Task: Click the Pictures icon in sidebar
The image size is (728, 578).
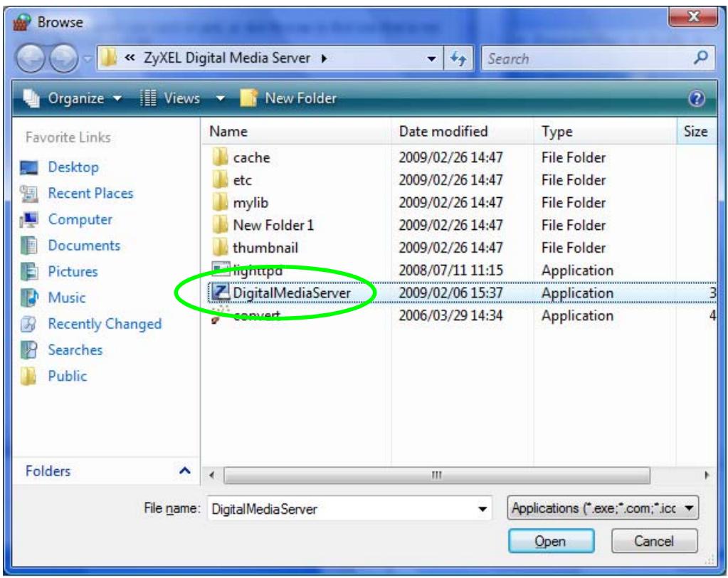Action: tap(28, 271)
